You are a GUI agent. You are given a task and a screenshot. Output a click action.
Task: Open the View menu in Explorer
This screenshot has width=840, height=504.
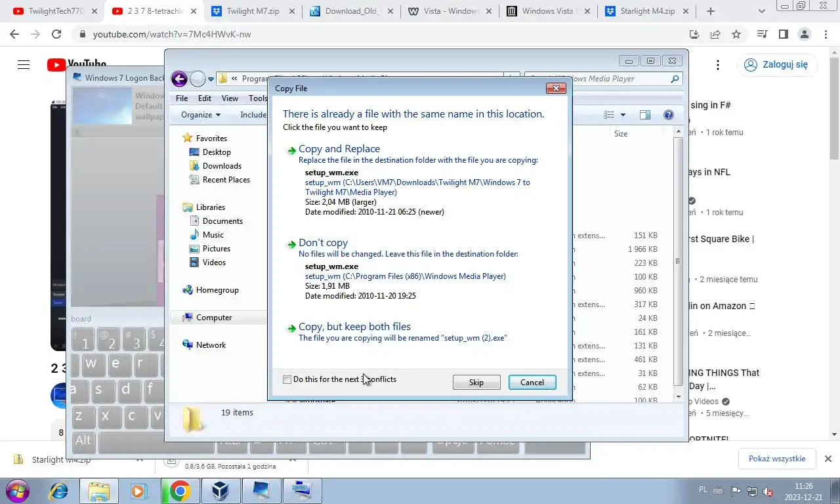point(230,98)
